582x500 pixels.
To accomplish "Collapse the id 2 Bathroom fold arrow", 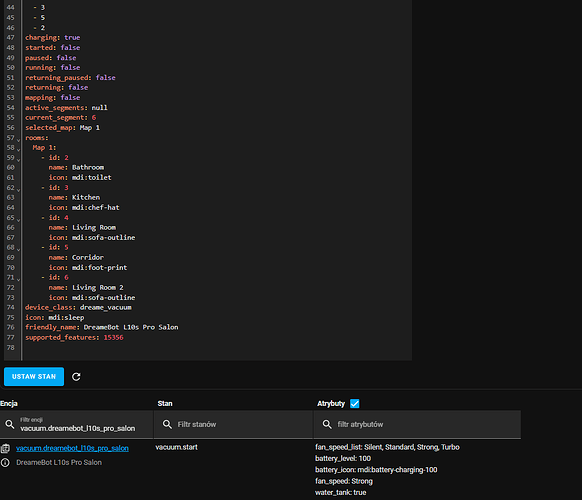I will [x=18, y=160].
